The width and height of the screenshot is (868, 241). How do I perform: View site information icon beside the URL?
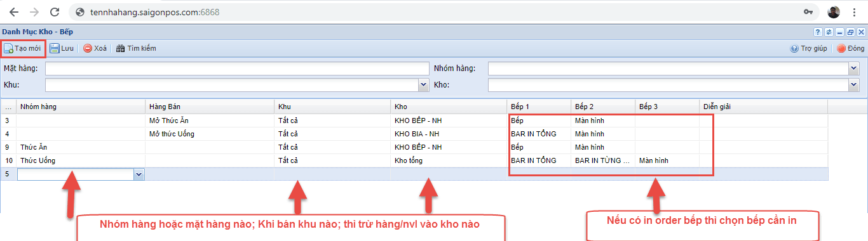[79, 11]
